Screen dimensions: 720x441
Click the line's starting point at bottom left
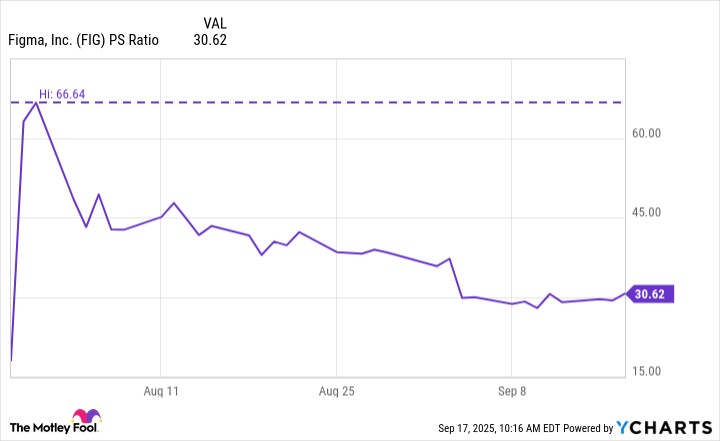(11, 359)
